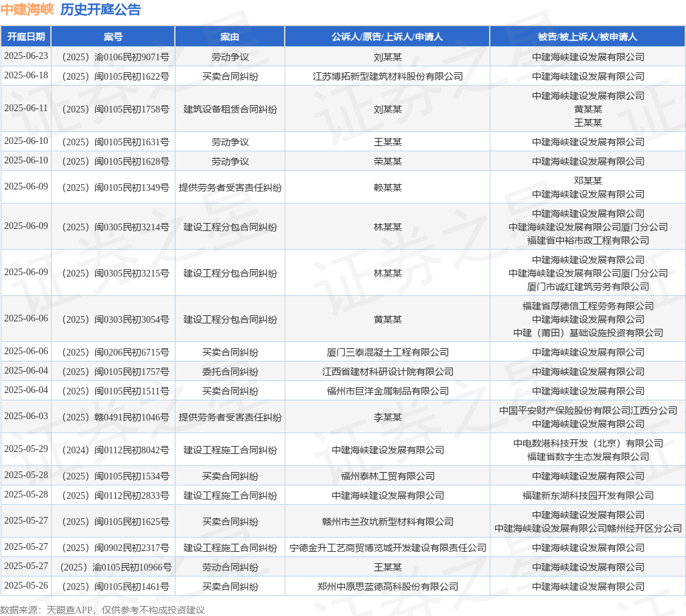Click plaintiff 宁德金升工艺商贸博览城开发建设有限责任公司
The width and height of the screenshot is (686, 616).
tap(388, 547)
